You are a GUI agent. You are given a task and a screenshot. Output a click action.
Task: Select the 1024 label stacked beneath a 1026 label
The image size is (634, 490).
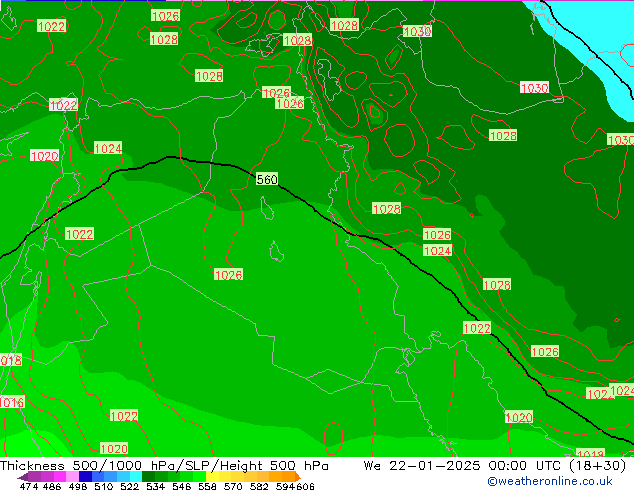(x=437, y=251)
